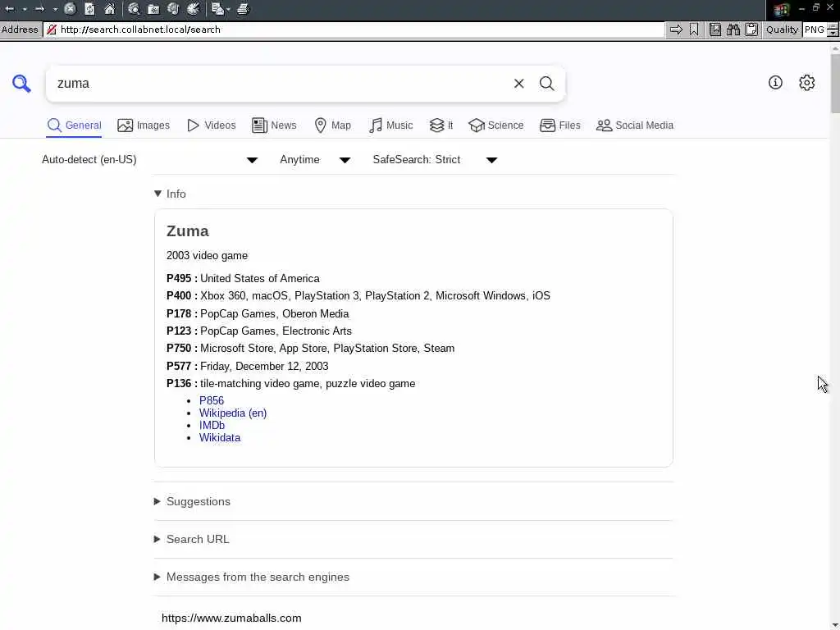Open the bookmarks book icon
Screen dimensions: 840x630
(x=715, y=30)
